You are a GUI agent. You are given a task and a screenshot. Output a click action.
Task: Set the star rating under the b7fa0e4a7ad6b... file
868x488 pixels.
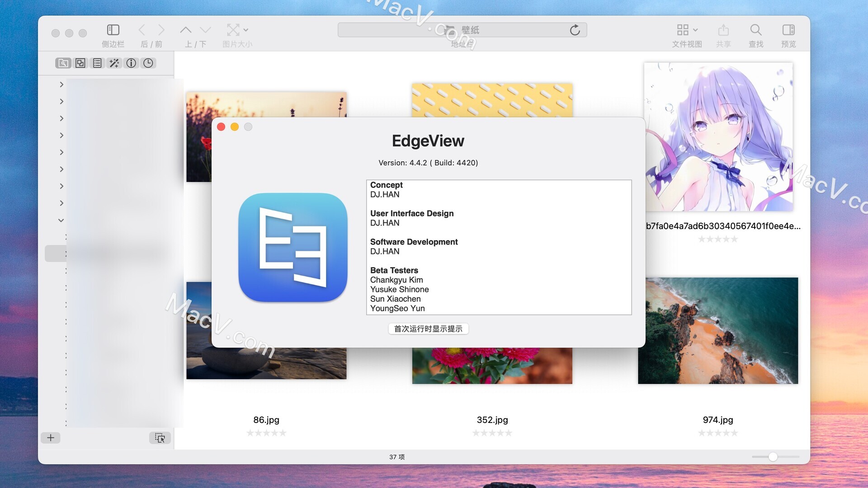(x=718, y=239)
